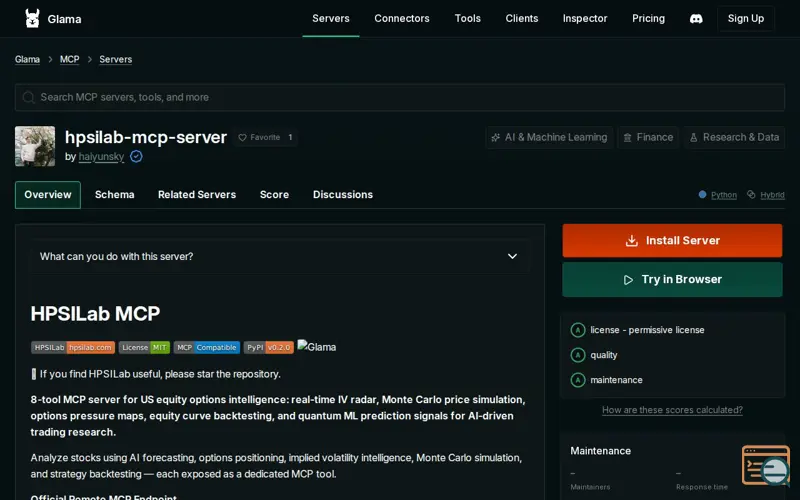This screenshot has width=800, height=500.
Task: Click the hpsilab-mcp-server avatar thumbnail
Action: pyautogui.click(x=35, y=146)
